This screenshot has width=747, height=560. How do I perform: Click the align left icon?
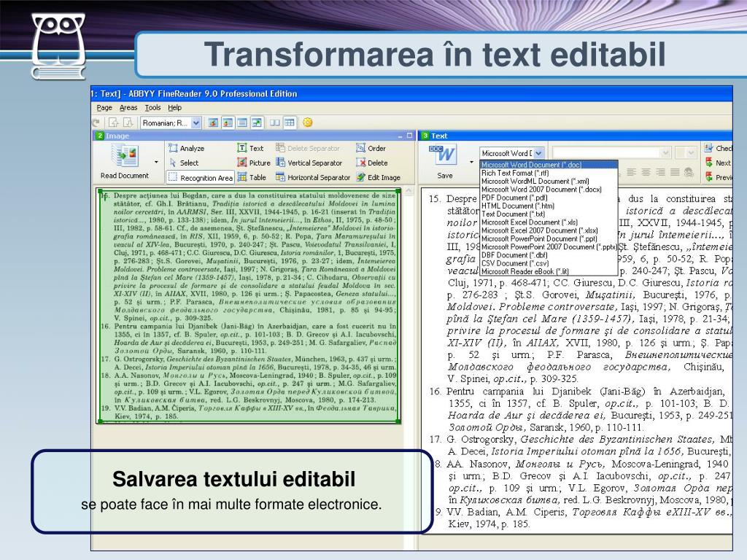[x=631, y=172]
